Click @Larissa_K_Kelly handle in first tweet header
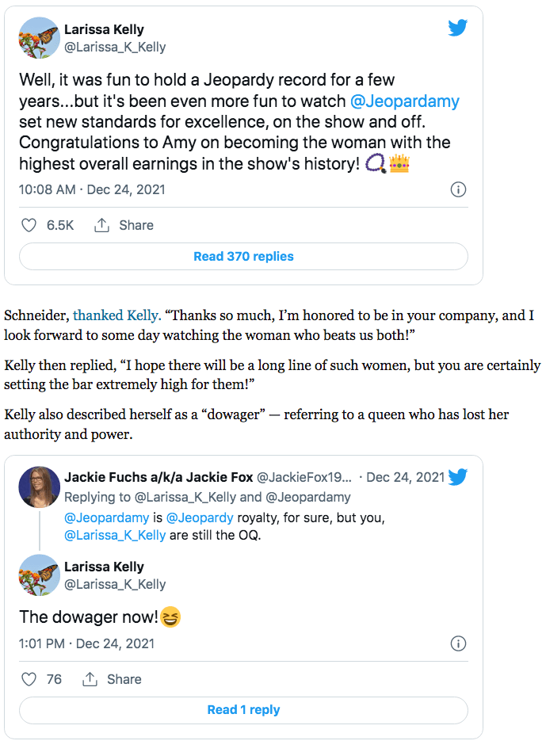Screen dimensions: 546x756 pos(115,47)
